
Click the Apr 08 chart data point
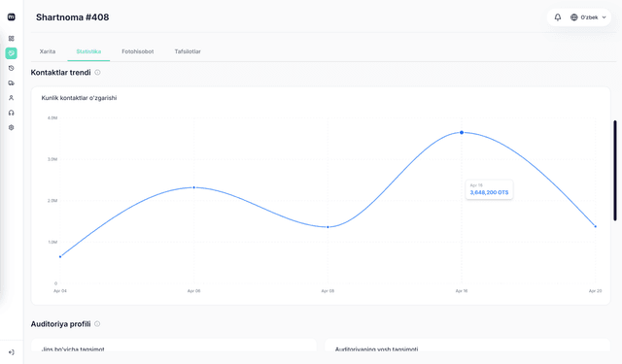[x=328, y=227]
